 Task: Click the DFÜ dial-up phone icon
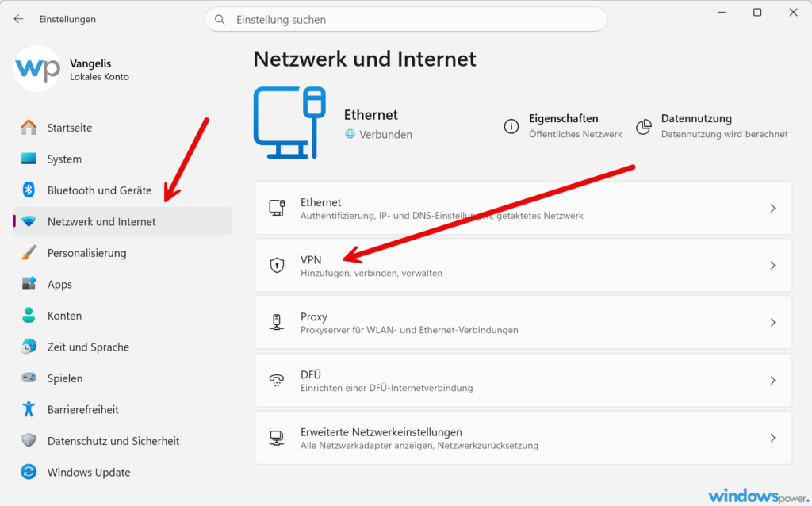277,380
